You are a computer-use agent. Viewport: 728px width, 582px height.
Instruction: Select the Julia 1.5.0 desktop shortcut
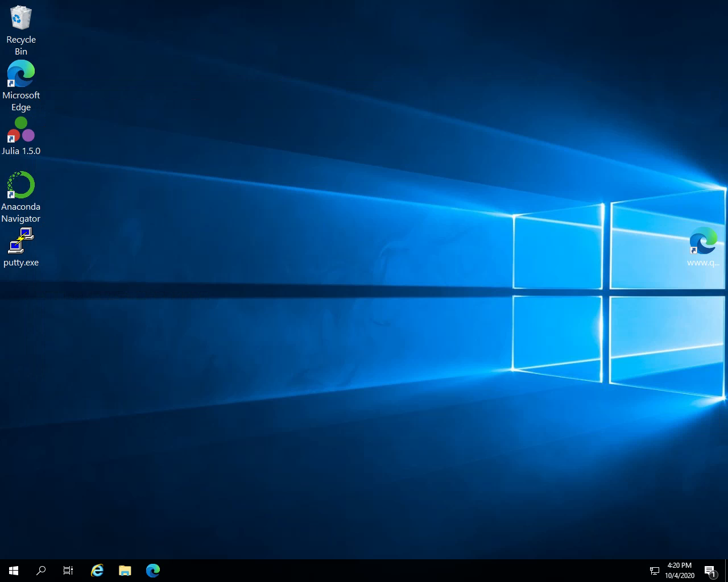coord(21,136)
